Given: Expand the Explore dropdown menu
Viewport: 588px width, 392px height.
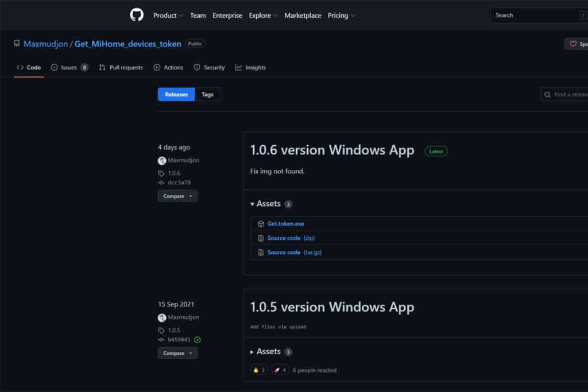Looking at the screenshot, I should 263,15.
